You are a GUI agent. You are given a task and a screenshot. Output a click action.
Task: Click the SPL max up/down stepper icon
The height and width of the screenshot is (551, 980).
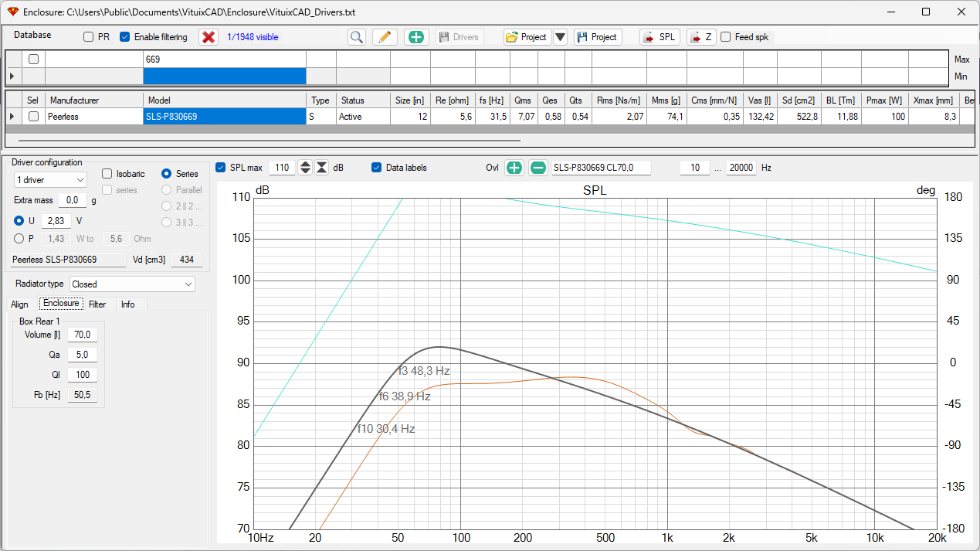(306, 168)
